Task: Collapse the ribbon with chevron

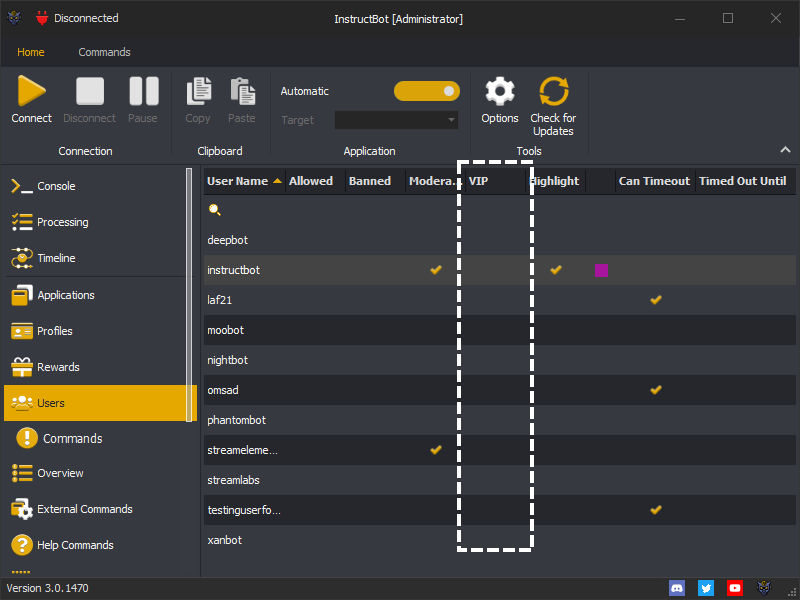Action: point(785,150)
